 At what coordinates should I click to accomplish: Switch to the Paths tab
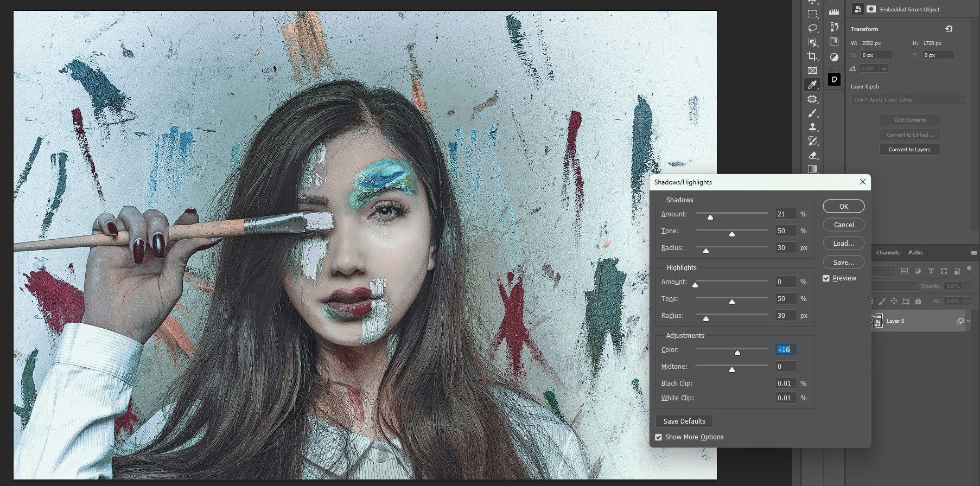pos(915,253)
